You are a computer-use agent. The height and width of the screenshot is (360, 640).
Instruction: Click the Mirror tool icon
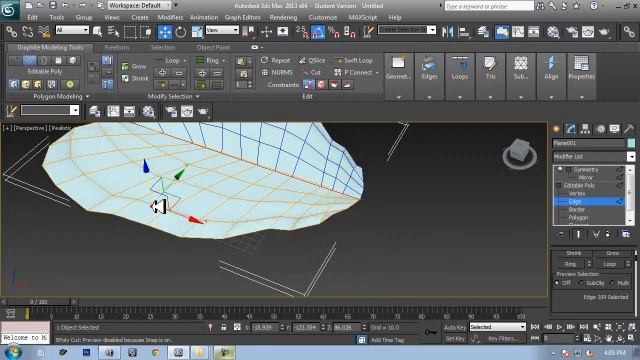(x=448, y=31)
